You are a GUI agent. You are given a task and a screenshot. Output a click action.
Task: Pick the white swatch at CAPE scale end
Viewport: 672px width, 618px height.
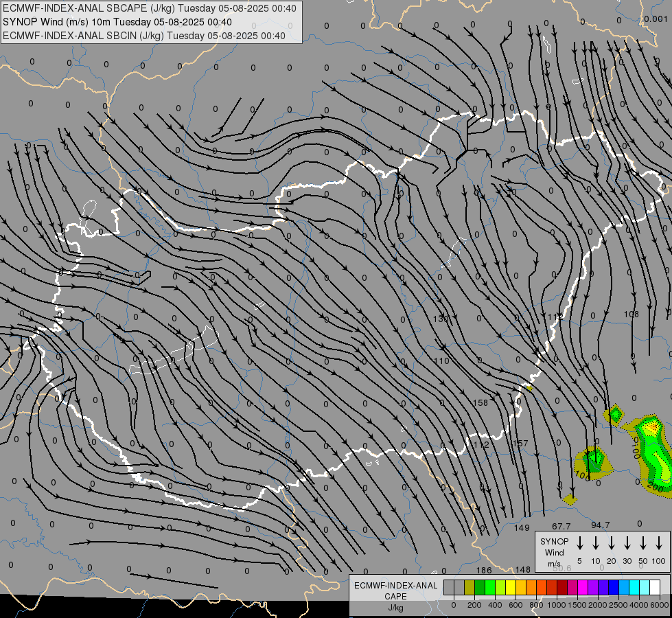click(654, 588)
